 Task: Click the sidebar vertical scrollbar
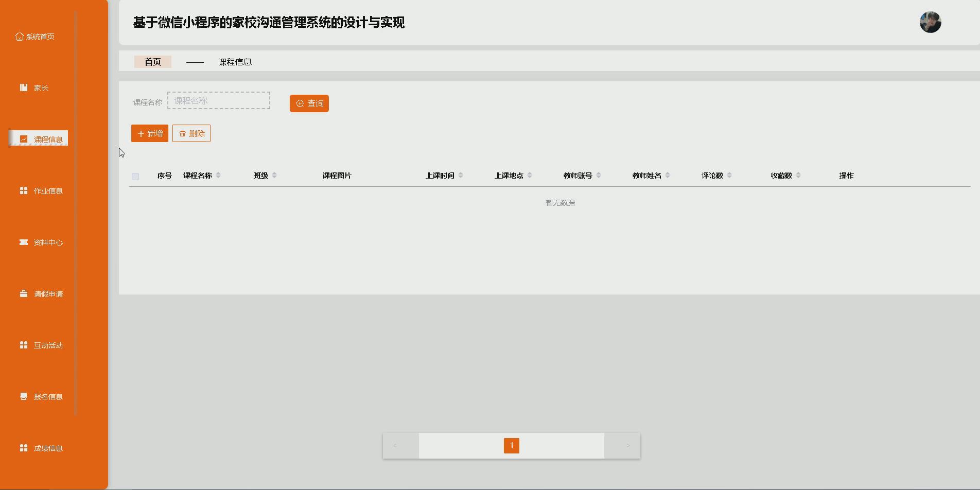tap(76, 213)
